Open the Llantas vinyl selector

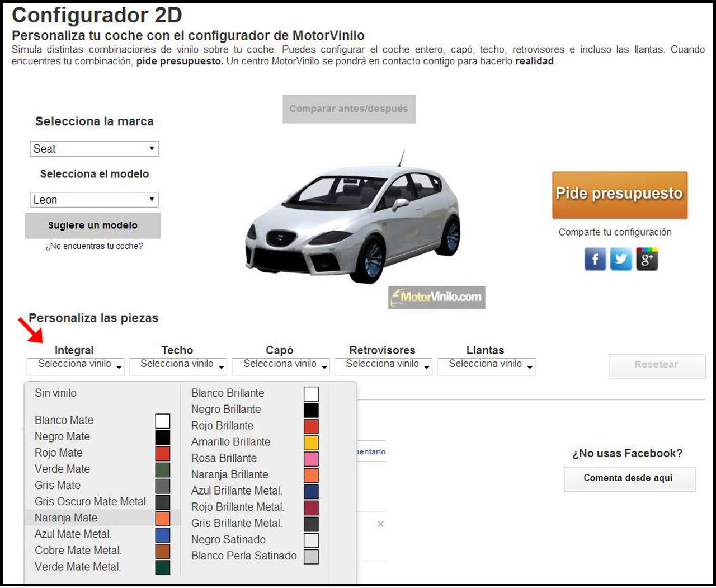click(486, 366)
